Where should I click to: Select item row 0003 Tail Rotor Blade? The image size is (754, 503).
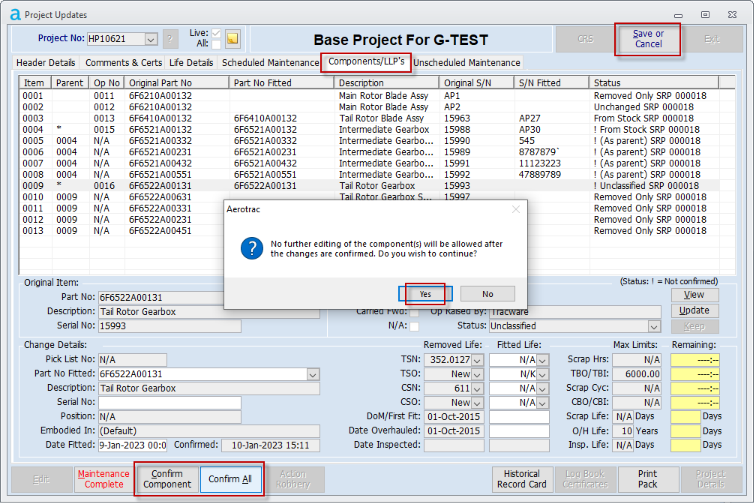[369, 118]
